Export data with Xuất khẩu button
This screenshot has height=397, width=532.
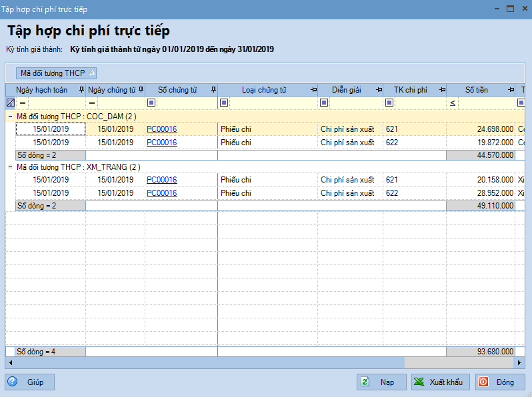[x=440, y=382]
